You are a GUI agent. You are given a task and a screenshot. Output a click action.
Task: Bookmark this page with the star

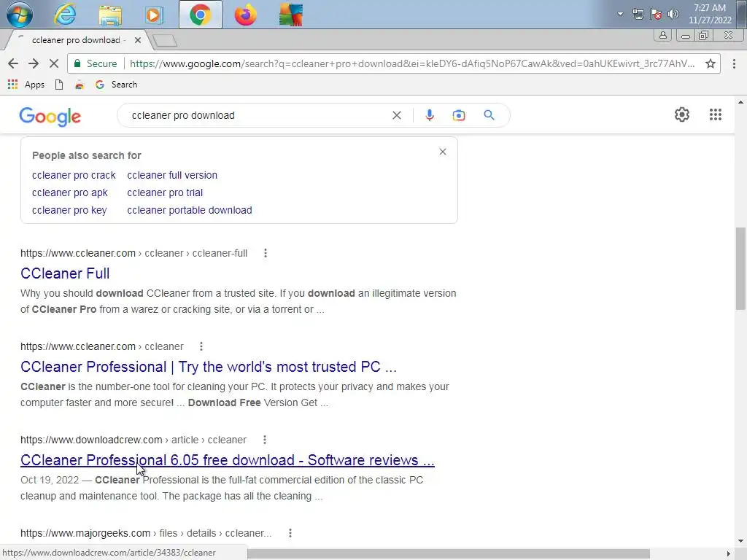coord(711,63)
